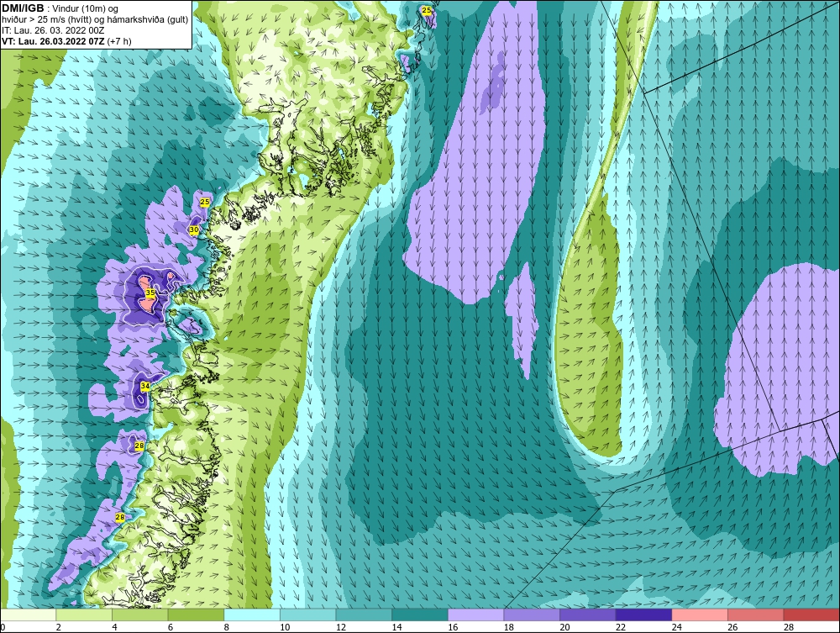Click the color scale swatch between 12 and 14
Image resolution: width=840 pixels, height=633 pixels.
364,615
